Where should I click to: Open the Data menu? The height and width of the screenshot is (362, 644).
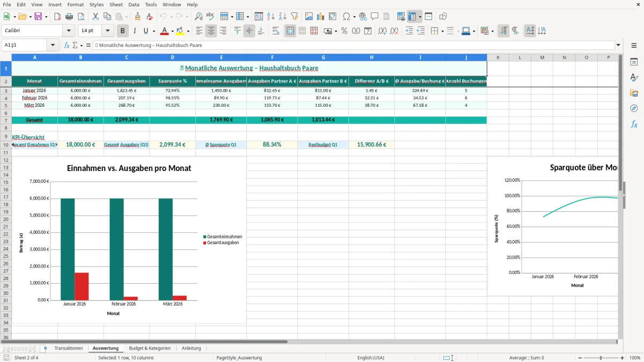pyautogui.click(x=134, y=4)
